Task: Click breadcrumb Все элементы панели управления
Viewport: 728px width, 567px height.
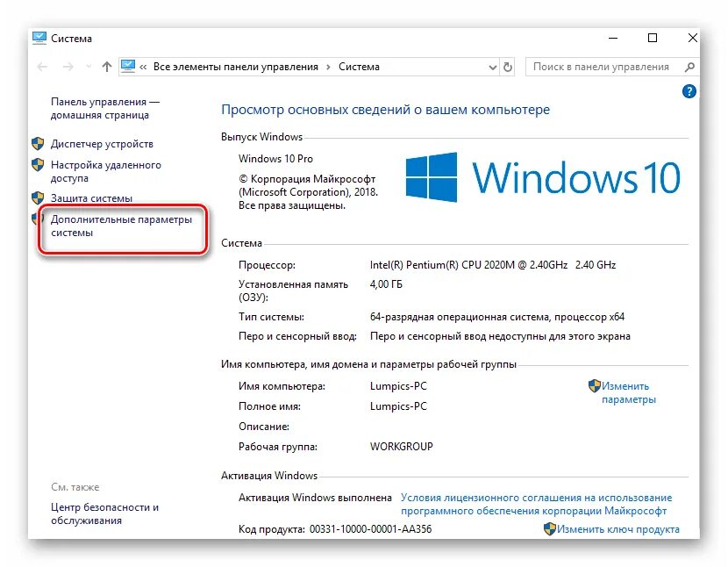Action: tap(236, 67)
